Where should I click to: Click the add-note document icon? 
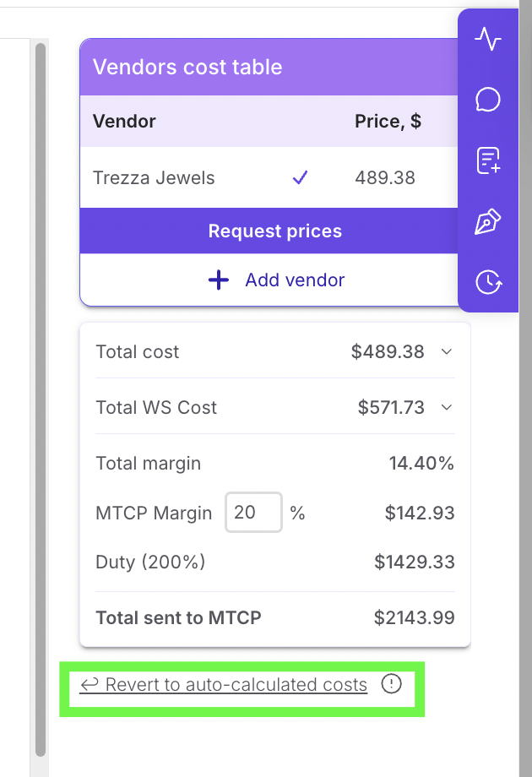coord(488,160)
